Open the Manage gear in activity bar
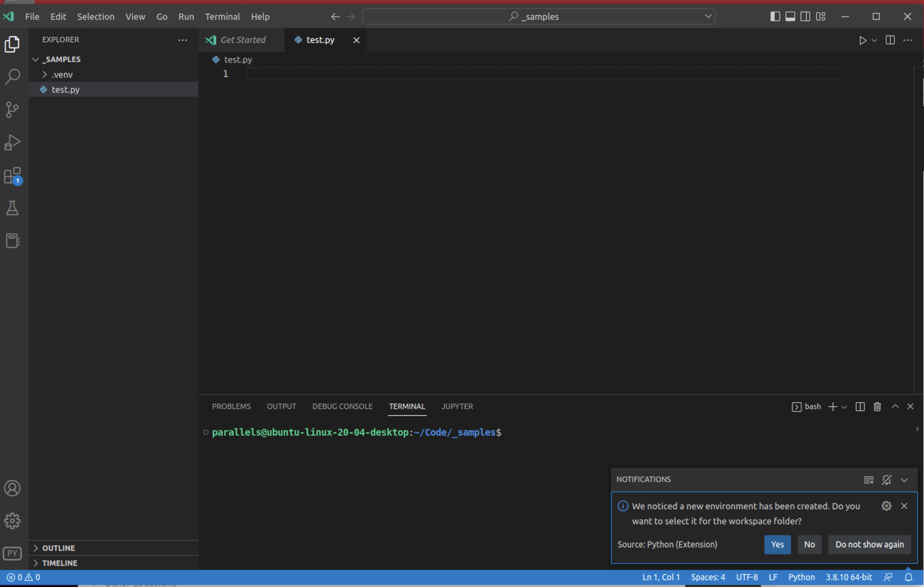 click(12, 521)
